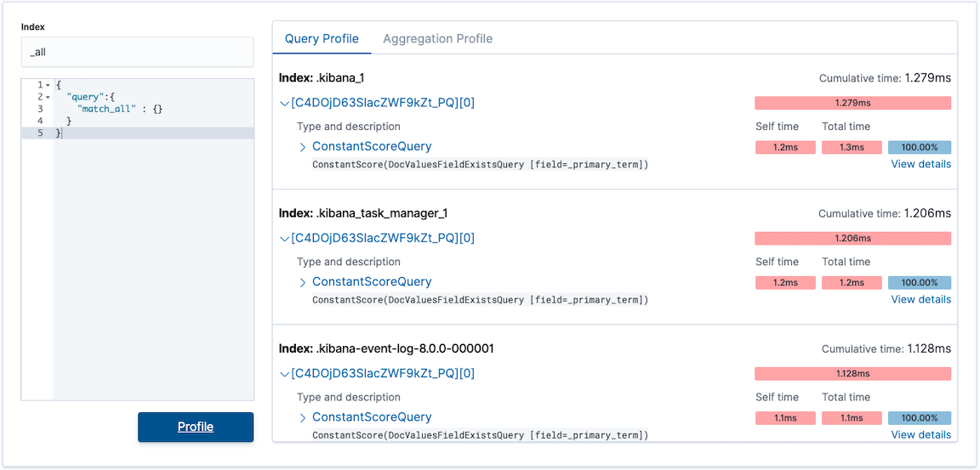980x470 pixels.
Task: Expand ConstantScoreQuery under .kibana_1
Action: (x=303, y=147)
